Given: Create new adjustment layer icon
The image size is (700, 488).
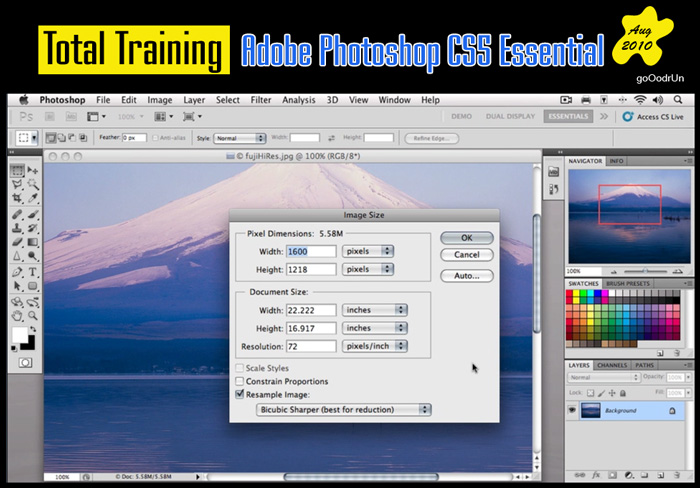Looking at the screenshot, I should coord(629,475).
